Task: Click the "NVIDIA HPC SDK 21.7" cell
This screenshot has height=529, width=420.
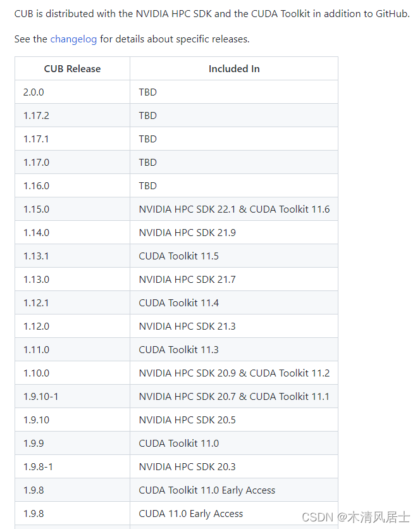Action: tap(234, 279)
